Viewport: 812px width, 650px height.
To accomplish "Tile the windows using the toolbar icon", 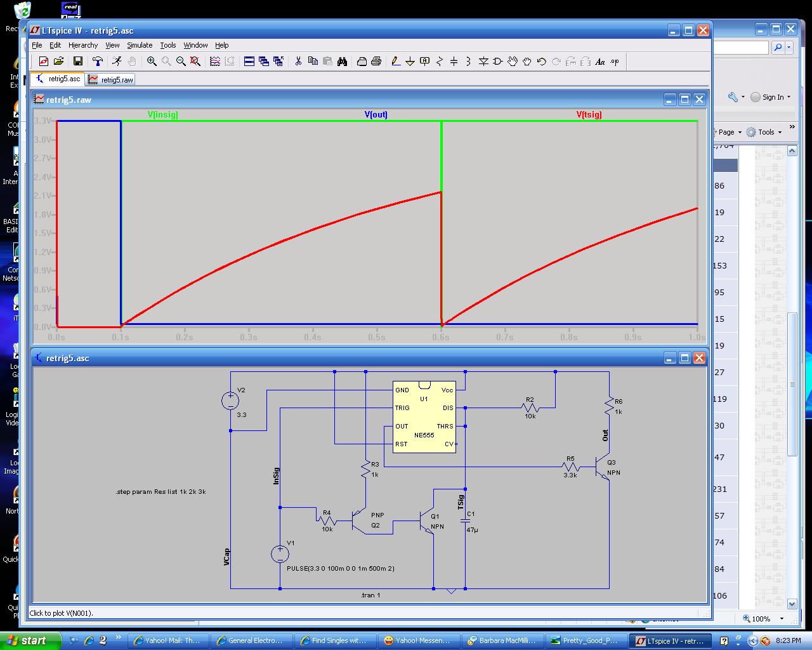I will pos(249,62).
